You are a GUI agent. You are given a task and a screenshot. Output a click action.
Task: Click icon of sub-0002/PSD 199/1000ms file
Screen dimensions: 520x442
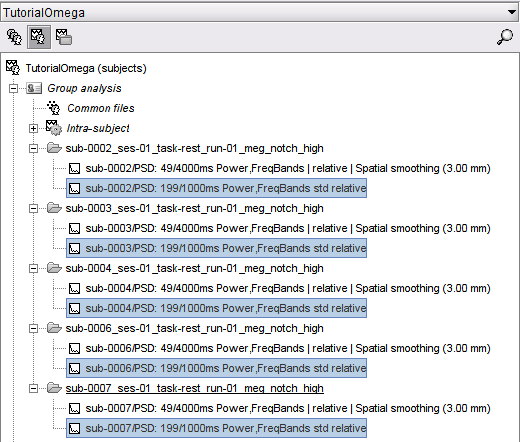74,188
